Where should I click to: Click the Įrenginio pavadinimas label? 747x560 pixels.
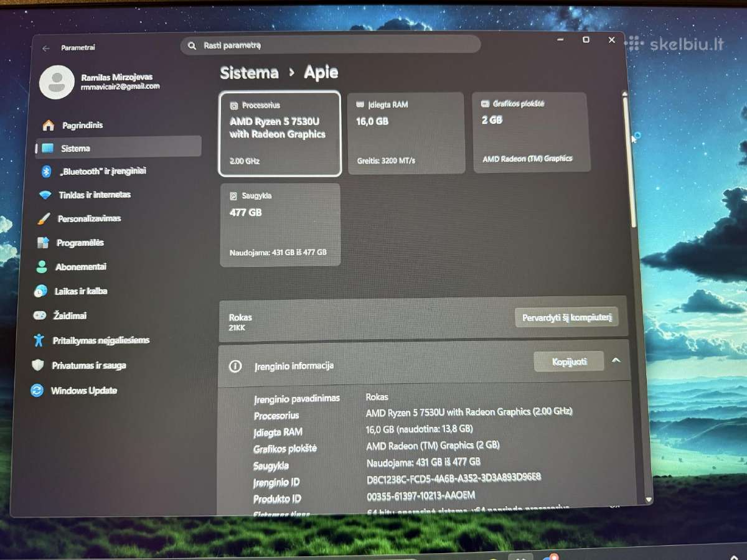[x=297, y=399]
